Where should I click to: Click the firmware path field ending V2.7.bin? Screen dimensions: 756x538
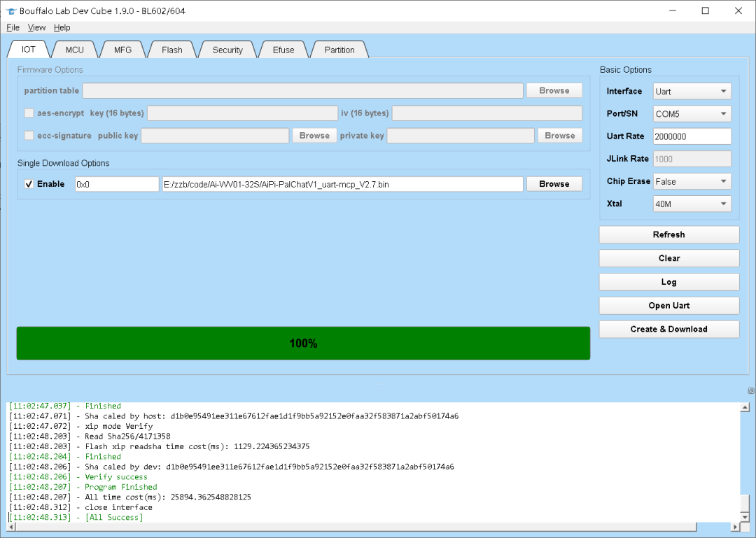point(342,184)
